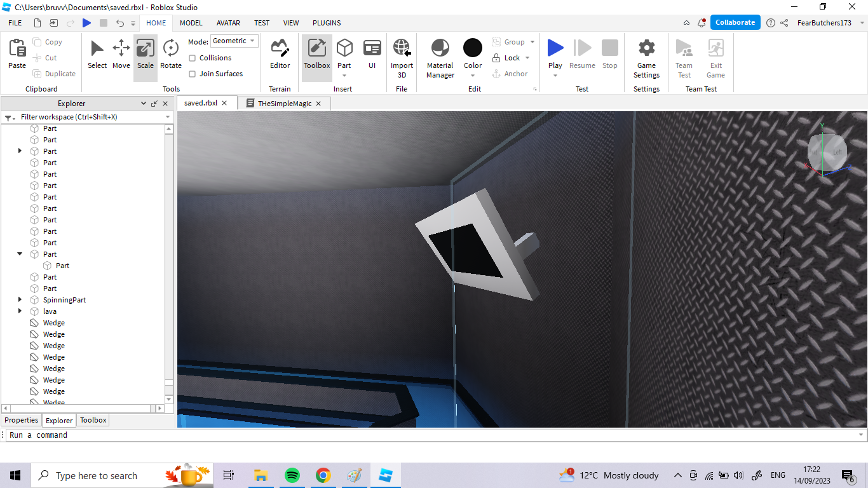Click the Anchor button
The height and width of the screenshot is (488, 868).
tap(510, 74)
